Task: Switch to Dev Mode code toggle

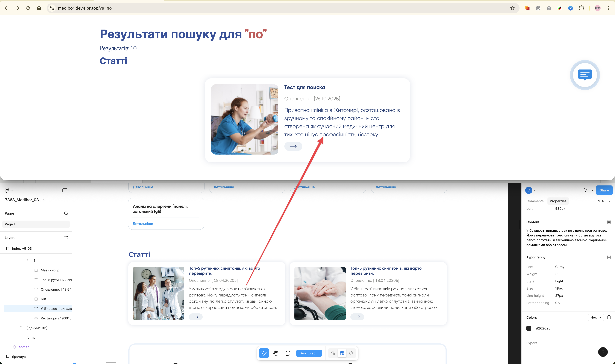Action: point(351,353)
